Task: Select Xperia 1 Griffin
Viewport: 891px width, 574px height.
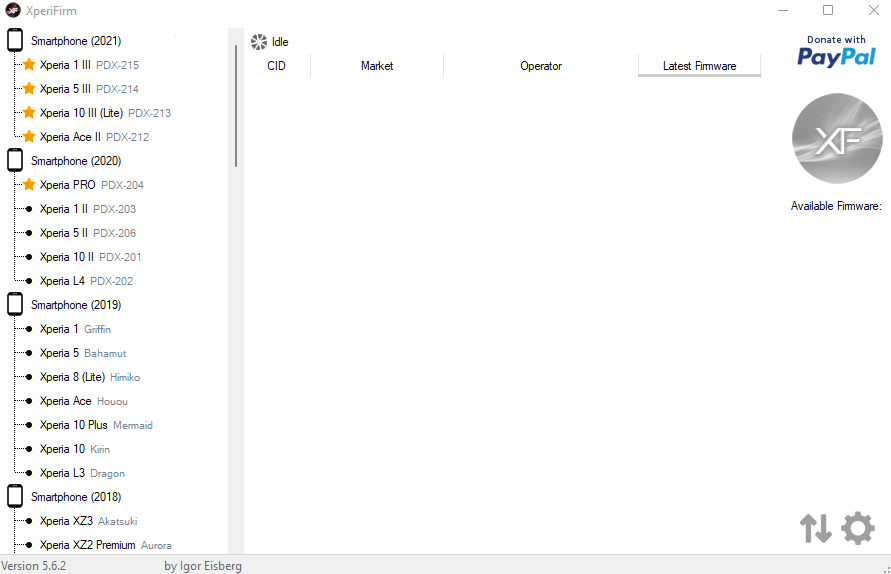Action: tap(76, 329)
